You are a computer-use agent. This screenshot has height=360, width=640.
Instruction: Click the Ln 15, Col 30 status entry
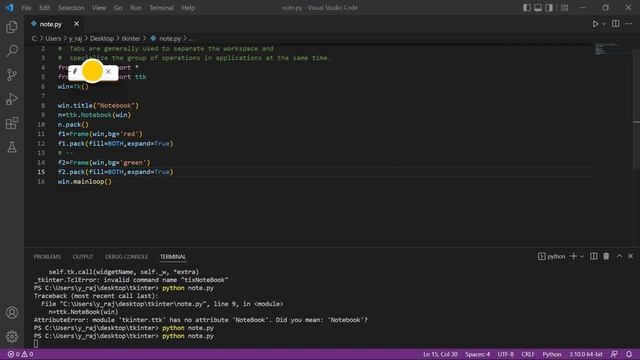pos(440,354)
